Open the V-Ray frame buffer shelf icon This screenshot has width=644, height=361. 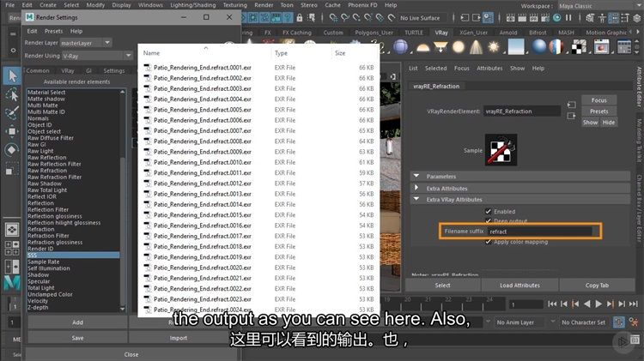[601, 47]
